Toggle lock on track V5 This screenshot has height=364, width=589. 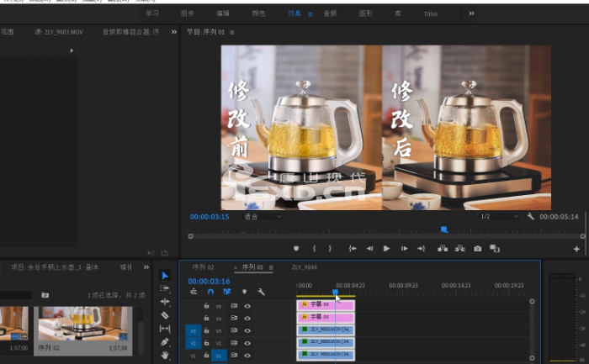pyautogui.click(x=206, y=305)
